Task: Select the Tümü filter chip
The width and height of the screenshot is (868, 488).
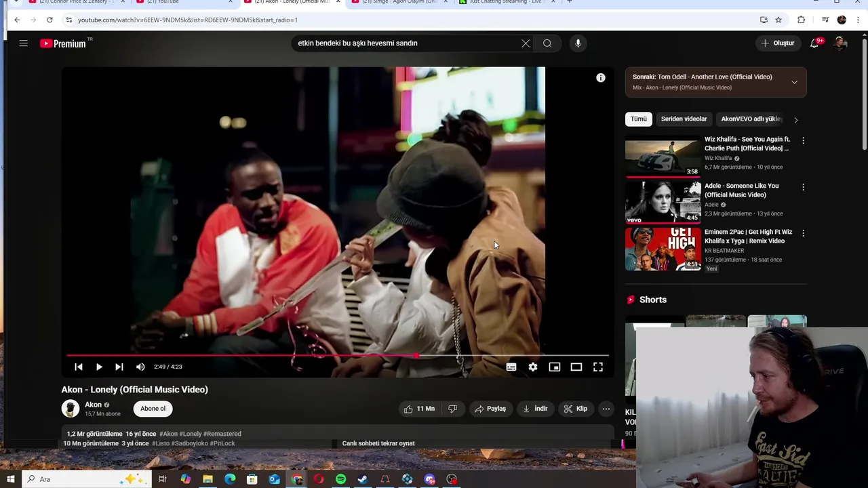Action: point(639,119)
